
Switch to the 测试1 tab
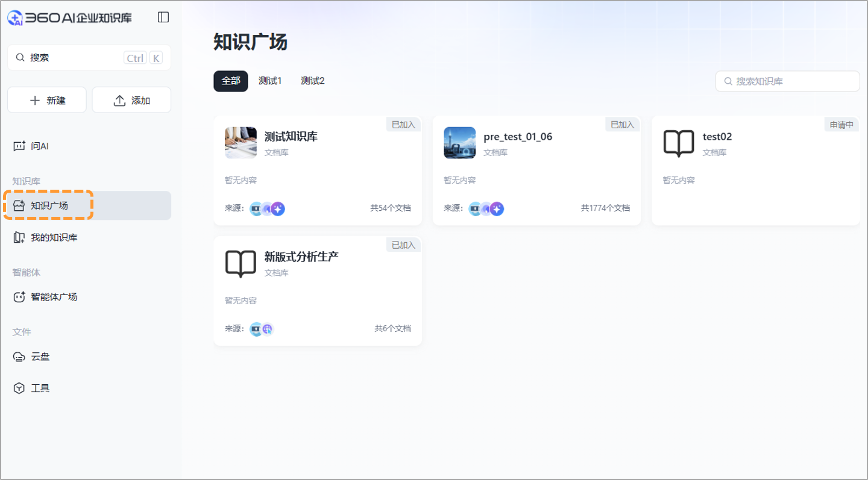270,81
